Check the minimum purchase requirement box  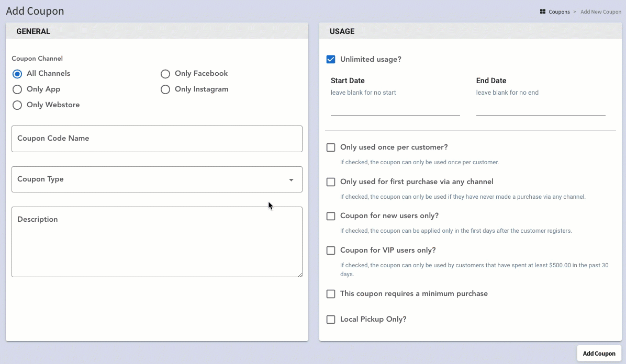(x=331, y=294)
